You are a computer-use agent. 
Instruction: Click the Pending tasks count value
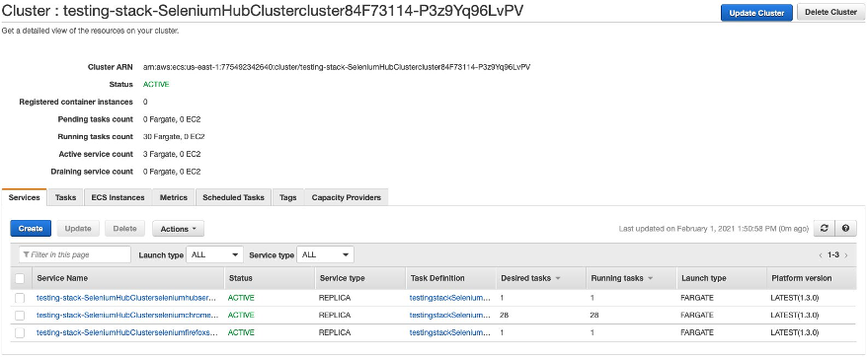(172, 119)
